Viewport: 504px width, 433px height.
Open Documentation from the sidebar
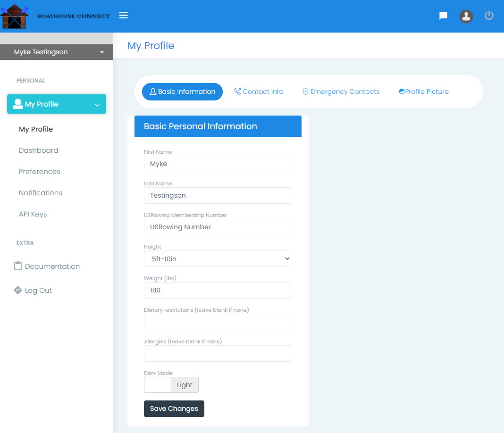[x=52, y=266]
